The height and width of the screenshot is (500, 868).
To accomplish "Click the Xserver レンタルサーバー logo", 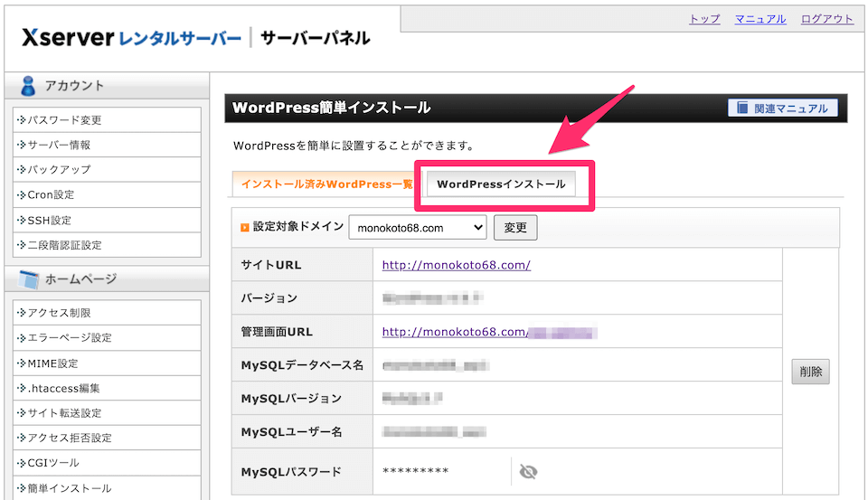I will click(x=132, y=38).
